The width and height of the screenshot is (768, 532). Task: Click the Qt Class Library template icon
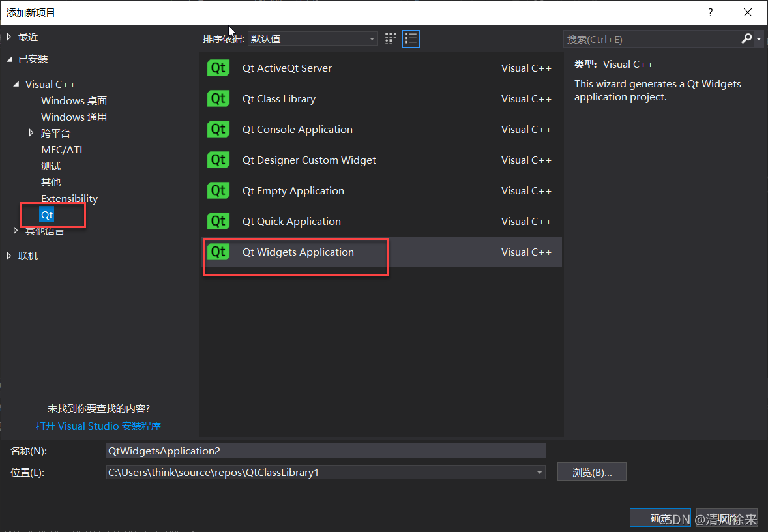tap(218, 98)
